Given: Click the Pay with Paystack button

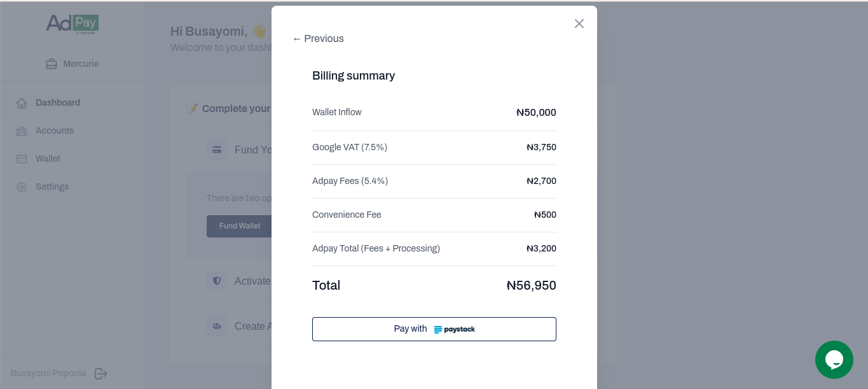Looking at the screenshot, I should click(x=434, y=329).
